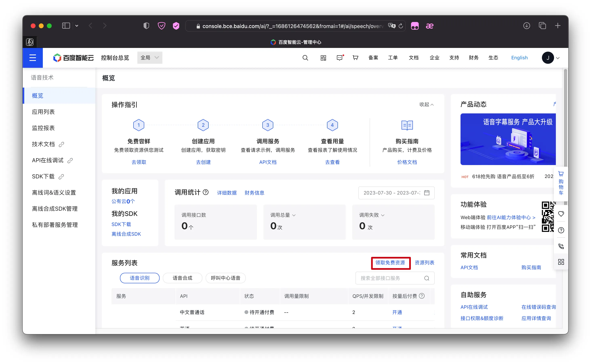The width and height of the screenshot is (591, 364).
Task: Click the question mark in floating sidebar
Action: coord(561,230)
